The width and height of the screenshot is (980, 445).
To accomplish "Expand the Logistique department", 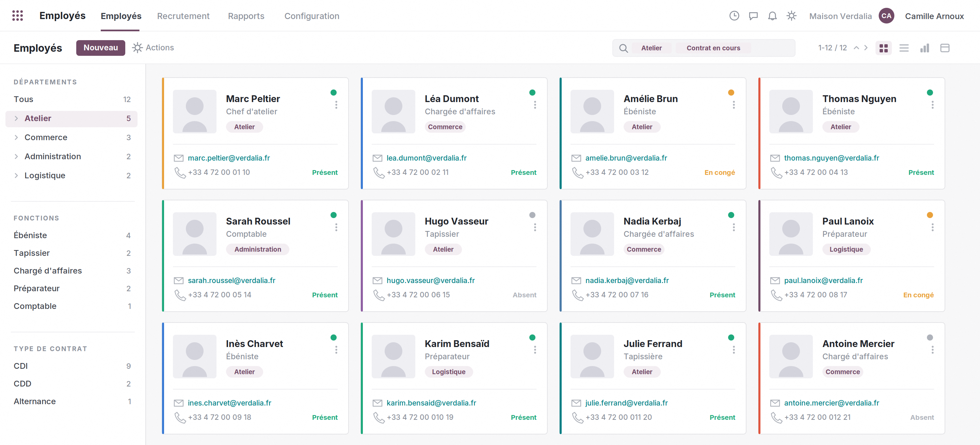I will click(16, 176).
